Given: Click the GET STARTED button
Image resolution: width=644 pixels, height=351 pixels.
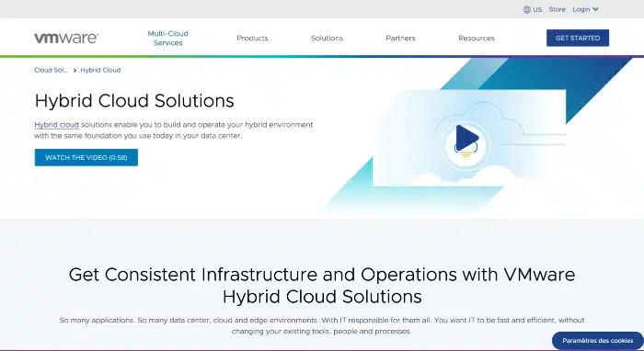Looking at the screenshot, I should (x=578, y=38).
